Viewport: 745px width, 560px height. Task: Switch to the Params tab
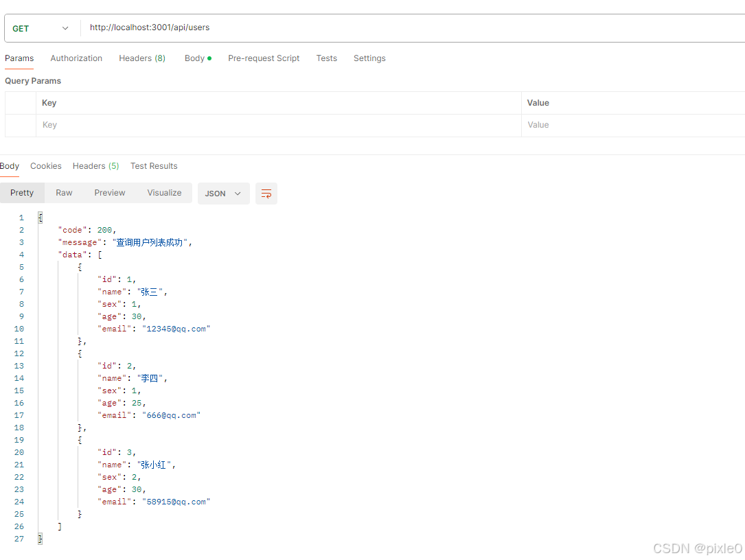pyautogui.click(x=19, y=58)
